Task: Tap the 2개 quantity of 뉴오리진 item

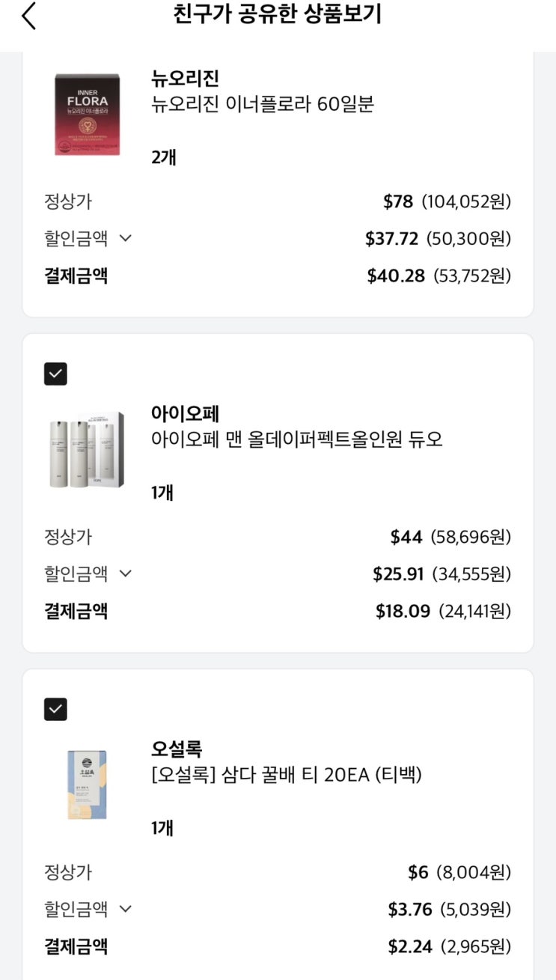Action: (x=163, y=157)
